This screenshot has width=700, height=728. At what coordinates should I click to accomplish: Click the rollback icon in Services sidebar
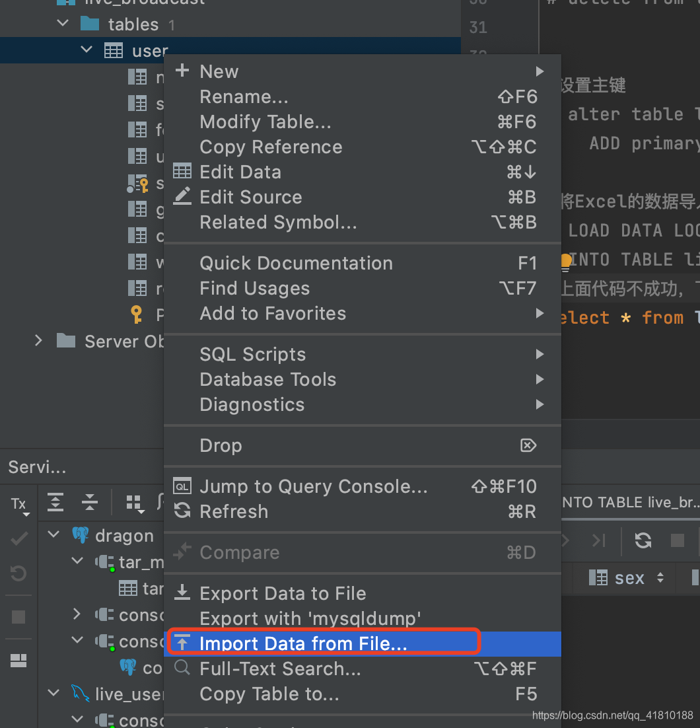[x=18, y=573]
